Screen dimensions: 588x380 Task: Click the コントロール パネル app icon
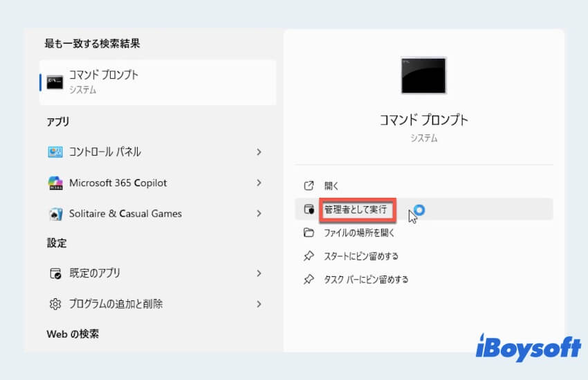[x=55, y=152]
